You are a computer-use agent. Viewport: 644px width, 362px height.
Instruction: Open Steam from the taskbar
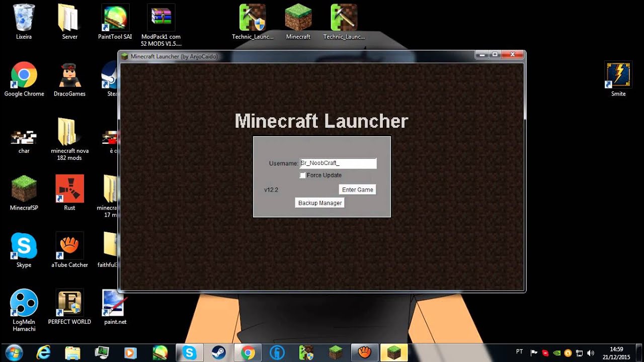click(219, 353)
